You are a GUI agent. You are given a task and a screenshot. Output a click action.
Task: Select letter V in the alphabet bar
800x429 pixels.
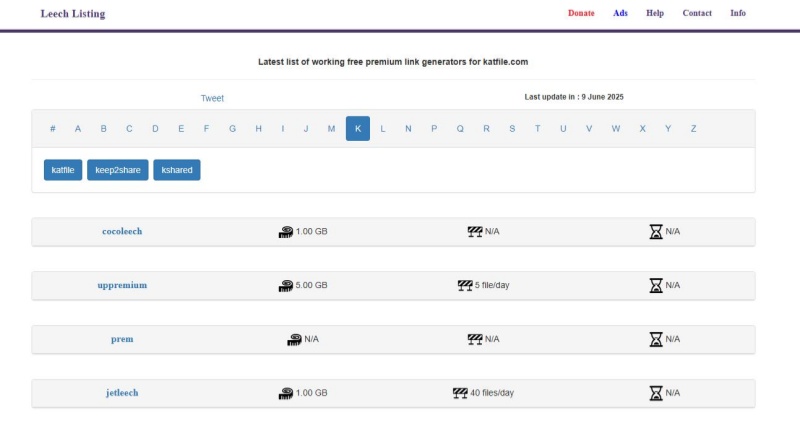point(589,129)
